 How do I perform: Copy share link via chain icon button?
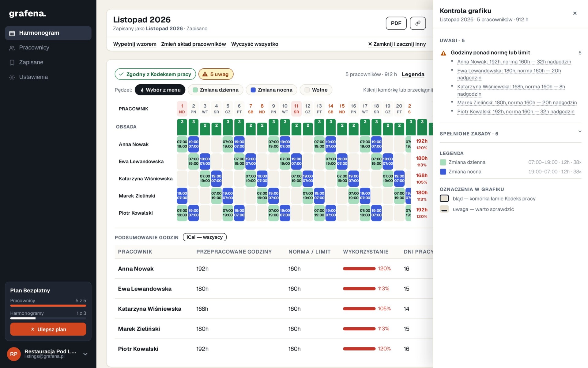[418, 23]
